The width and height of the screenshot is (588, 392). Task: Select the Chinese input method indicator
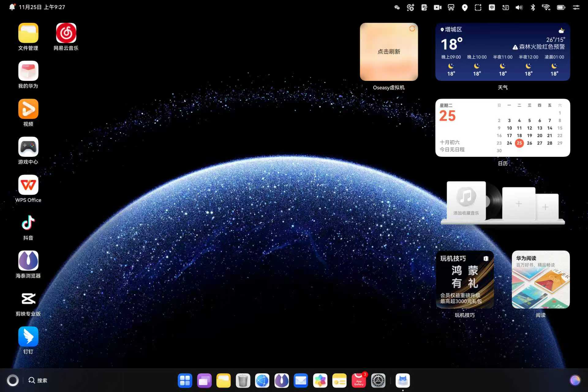[492, 7]
